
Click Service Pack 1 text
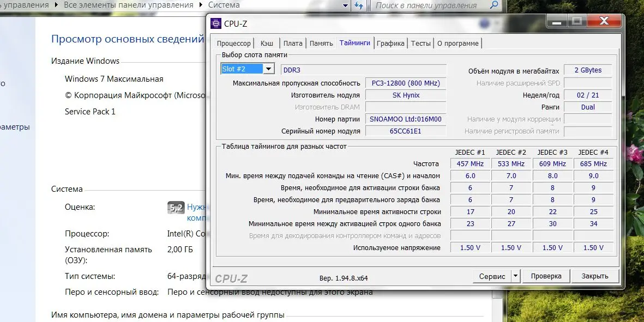[90, 112]
